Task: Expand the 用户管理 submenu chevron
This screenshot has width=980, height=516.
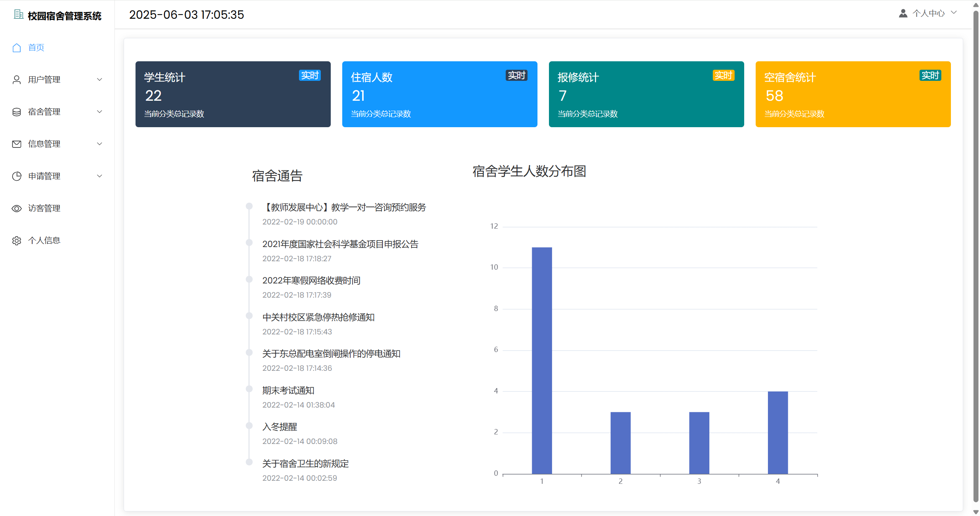Action: point(100,80)
